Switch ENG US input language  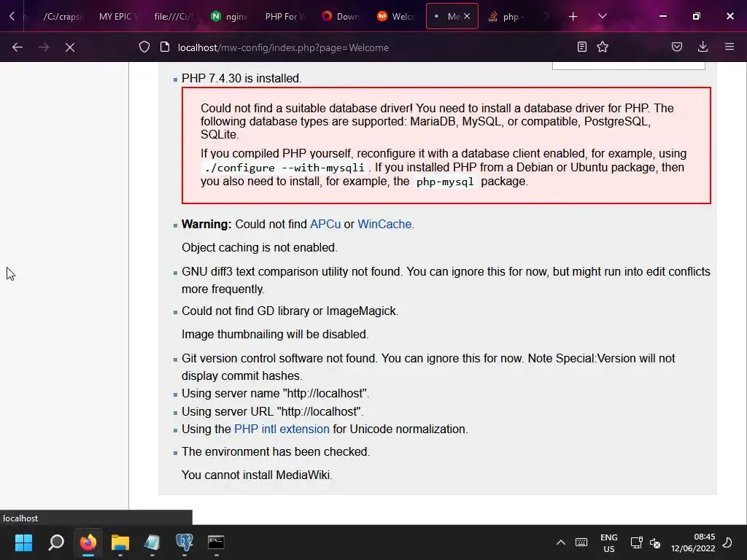point(609,542)
